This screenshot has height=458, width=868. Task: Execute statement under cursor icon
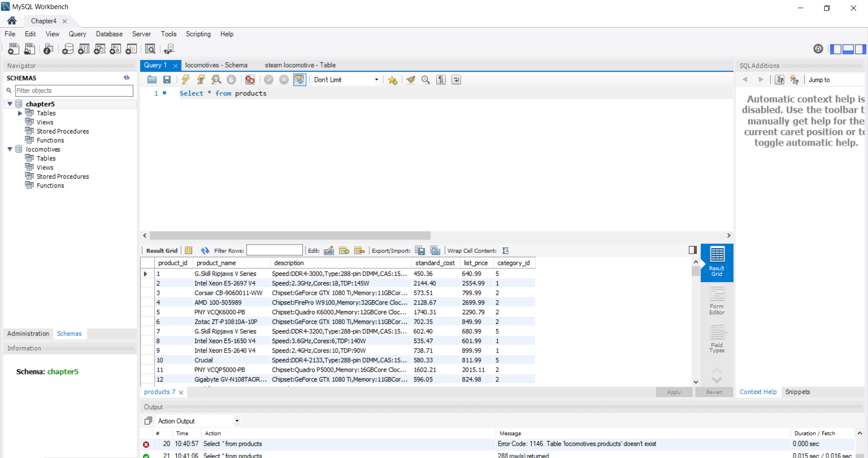pyautogui.click(x=201, y=80)
